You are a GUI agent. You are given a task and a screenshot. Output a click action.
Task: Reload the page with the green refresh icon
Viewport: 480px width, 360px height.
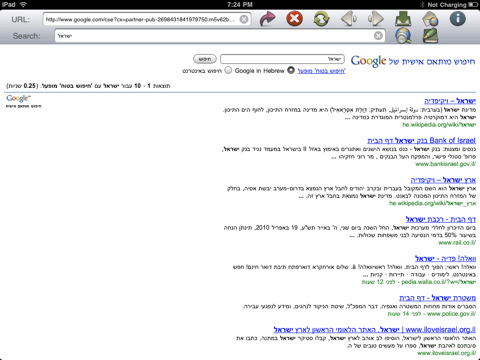coord(321,19)
